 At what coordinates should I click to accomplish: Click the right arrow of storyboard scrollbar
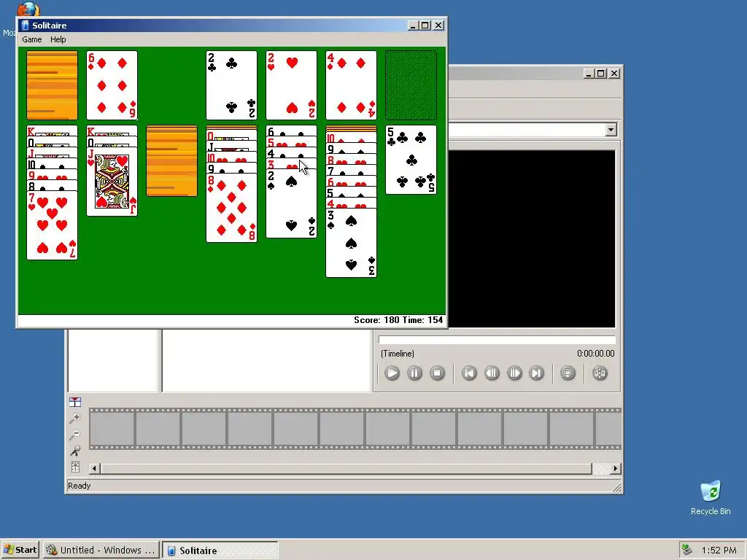616,469
